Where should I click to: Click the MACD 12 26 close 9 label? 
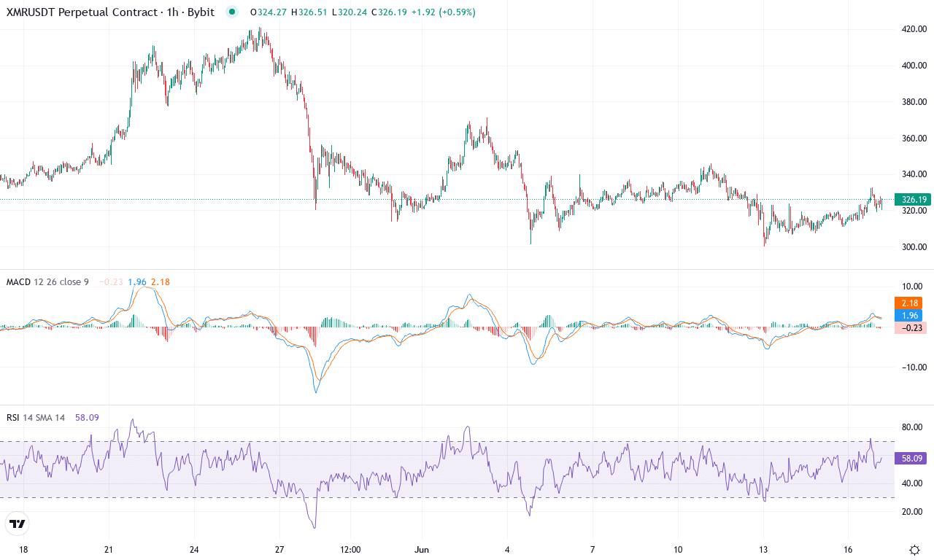tap(47, 281)
